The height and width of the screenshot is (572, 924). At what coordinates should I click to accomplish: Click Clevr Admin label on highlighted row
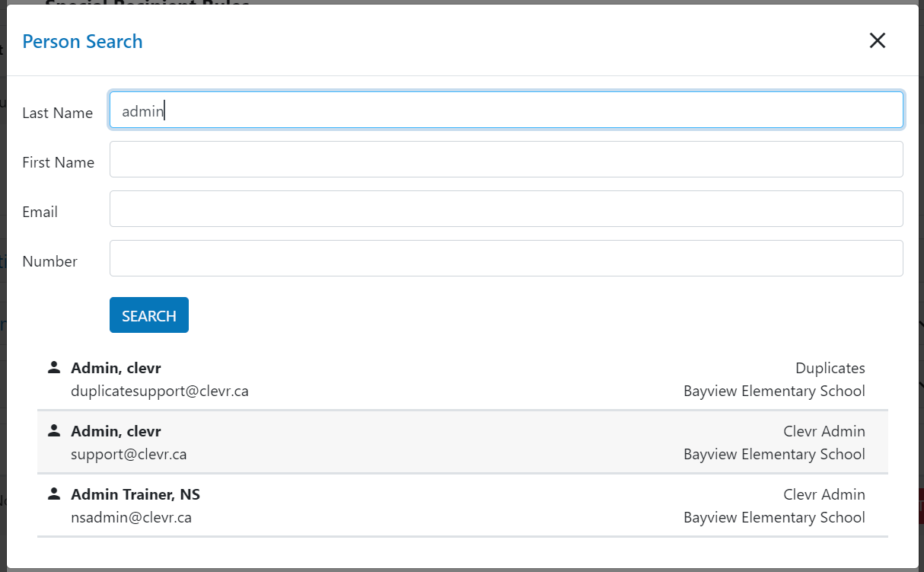[824, 431]
